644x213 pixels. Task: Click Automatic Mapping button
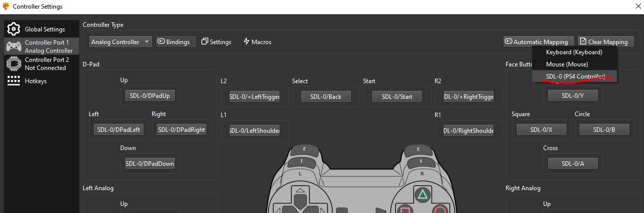(x=539, y=42)
